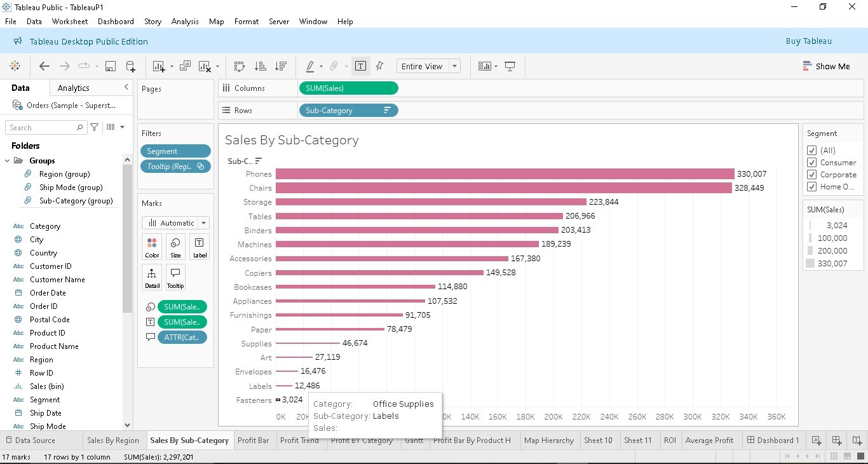The image size is (868, 464).
Task: Toggle the (All) Segment checkbox
Action: [x=811, y=150]
